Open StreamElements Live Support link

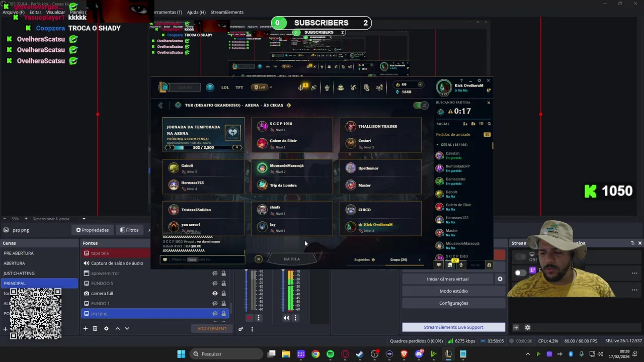(x=454, y=327)
